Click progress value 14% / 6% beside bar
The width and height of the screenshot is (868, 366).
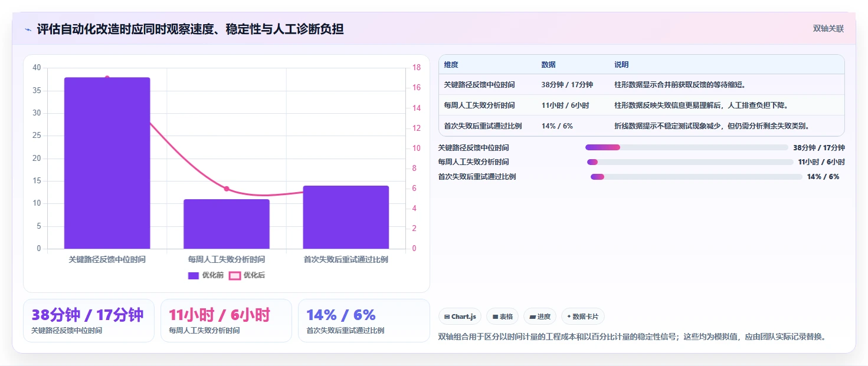tap(823, 177)
